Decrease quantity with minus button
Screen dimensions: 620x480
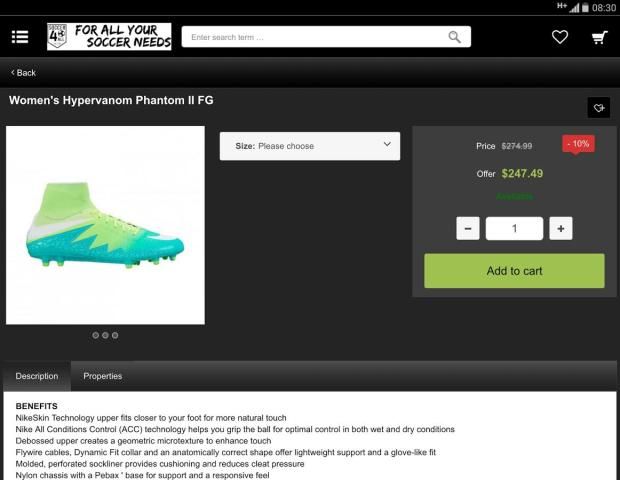point(468,228)
